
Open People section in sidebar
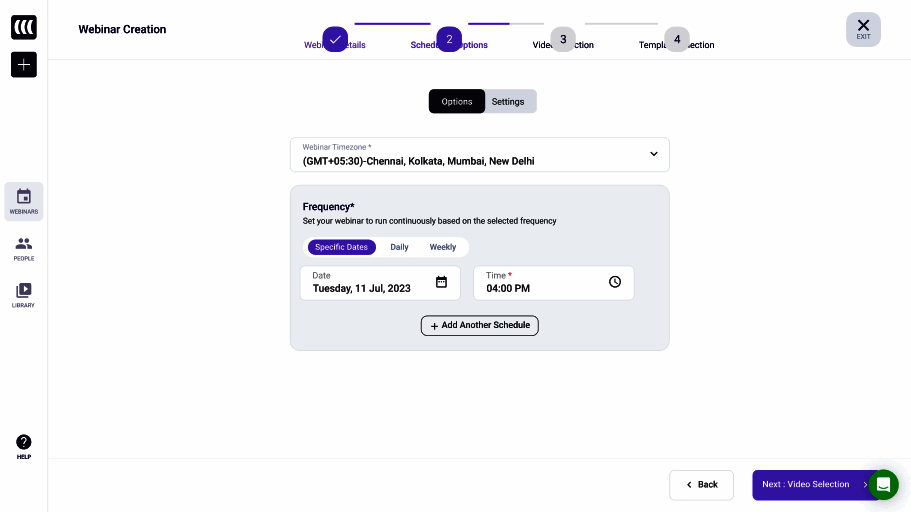pos(24,248)
